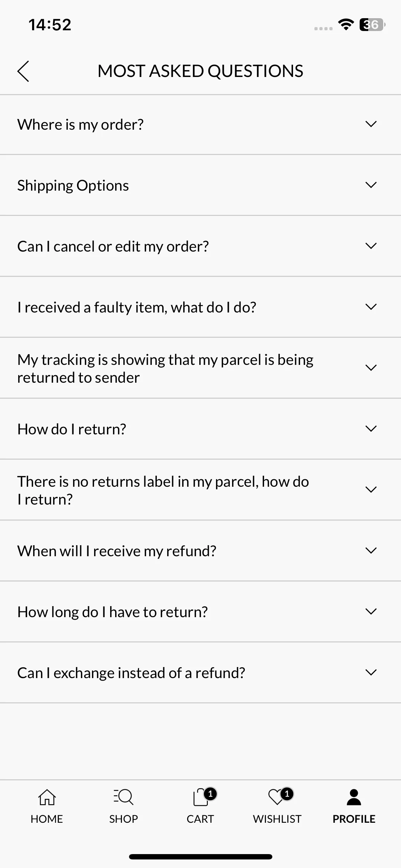Expand 'When will I receive my refund?' chevron

tap(371, 551)
